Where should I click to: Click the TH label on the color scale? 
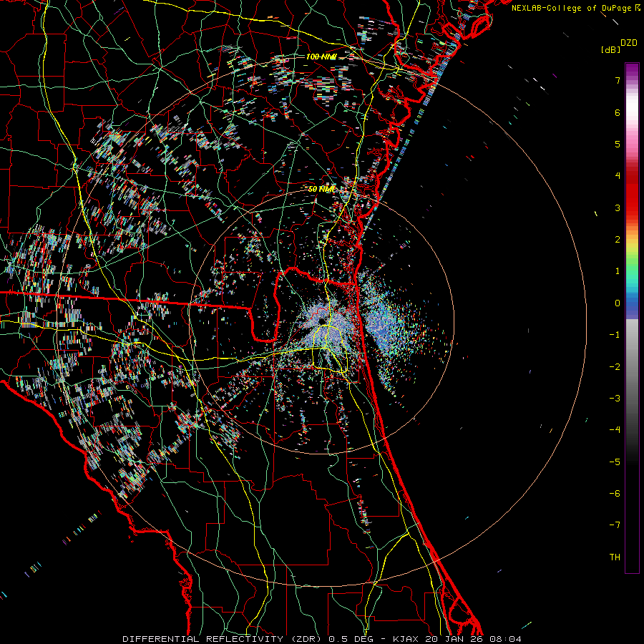click(x=615, y=557)
